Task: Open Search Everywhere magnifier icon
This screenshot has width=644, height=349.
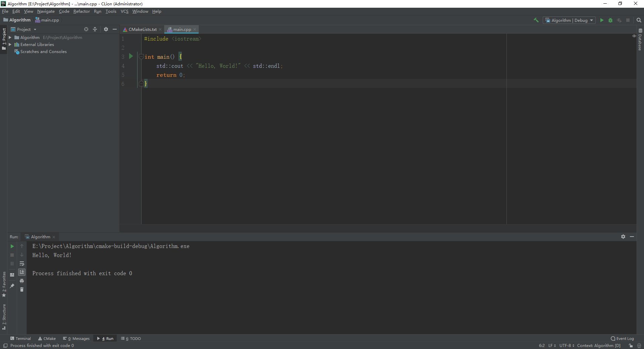Action: coord(639,20)
